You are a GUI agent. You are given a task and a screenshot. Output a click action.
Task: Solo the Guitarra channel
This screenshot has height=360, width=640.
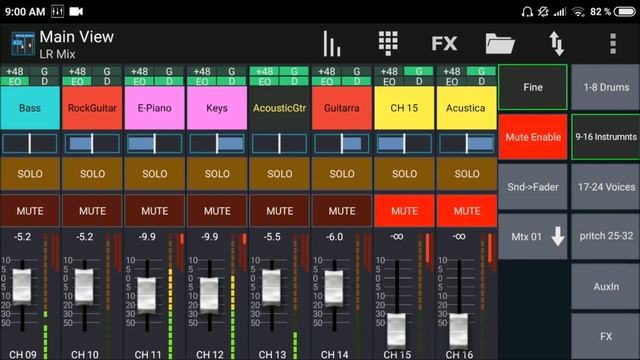pos(342,173)
